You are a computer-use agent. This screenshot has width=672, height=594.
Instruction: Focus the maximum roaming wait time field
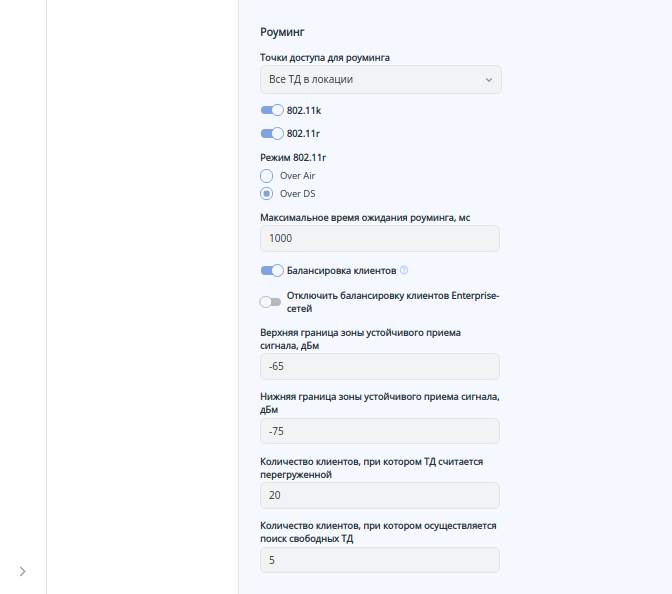point(380,239)
